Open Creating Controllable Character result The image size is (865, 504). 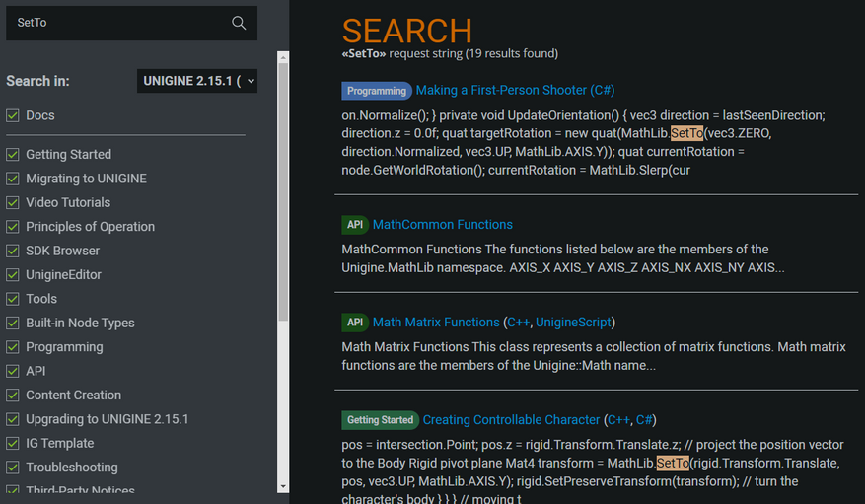pos(511,419)
